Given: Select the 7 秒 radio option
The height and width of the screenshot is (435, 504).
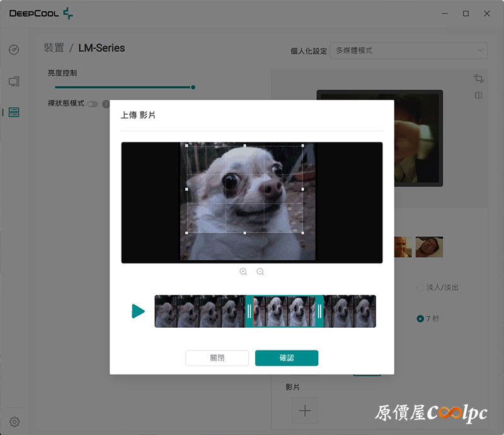Looking at the screenshot, I should click(x=420, y=319).
